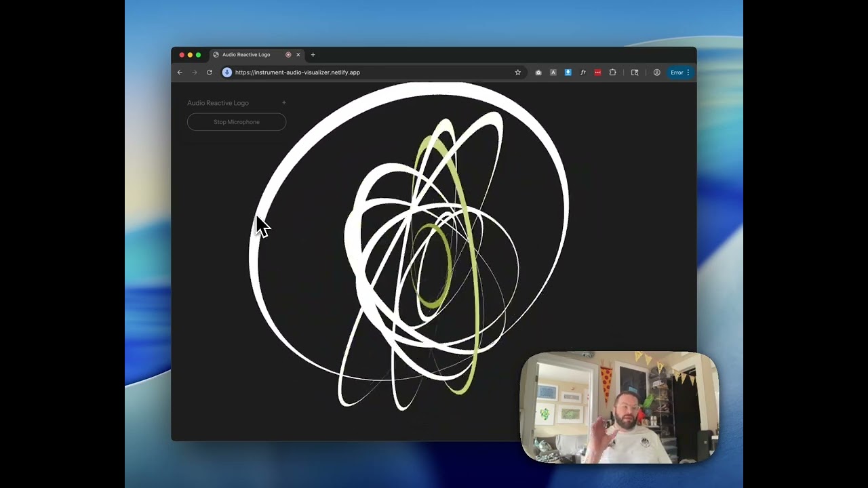Viewport: 868px width, 488px height.
Task: Open the fonts 'f?' extension icon
Action: tap(583, 73)
